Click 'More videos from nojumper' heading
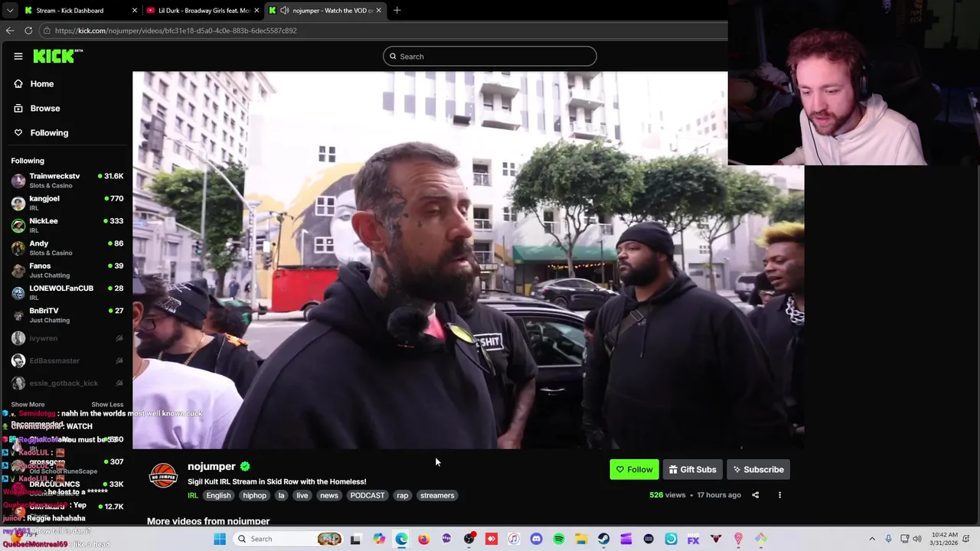 [208, 521]
